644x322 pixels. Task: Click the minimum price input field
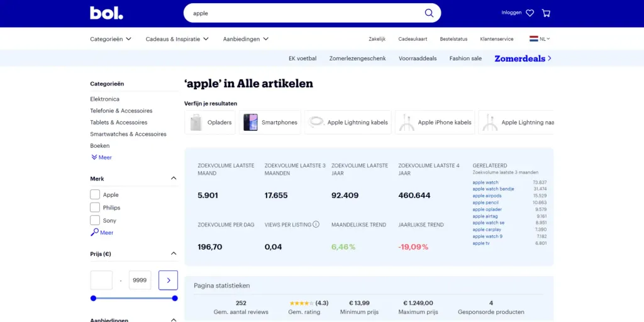click(x=101, y=280)
